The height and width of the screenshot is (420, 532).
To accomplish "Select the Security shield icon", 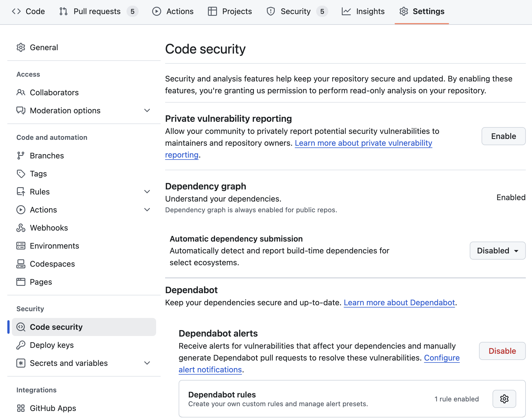I will coord(271,11).
